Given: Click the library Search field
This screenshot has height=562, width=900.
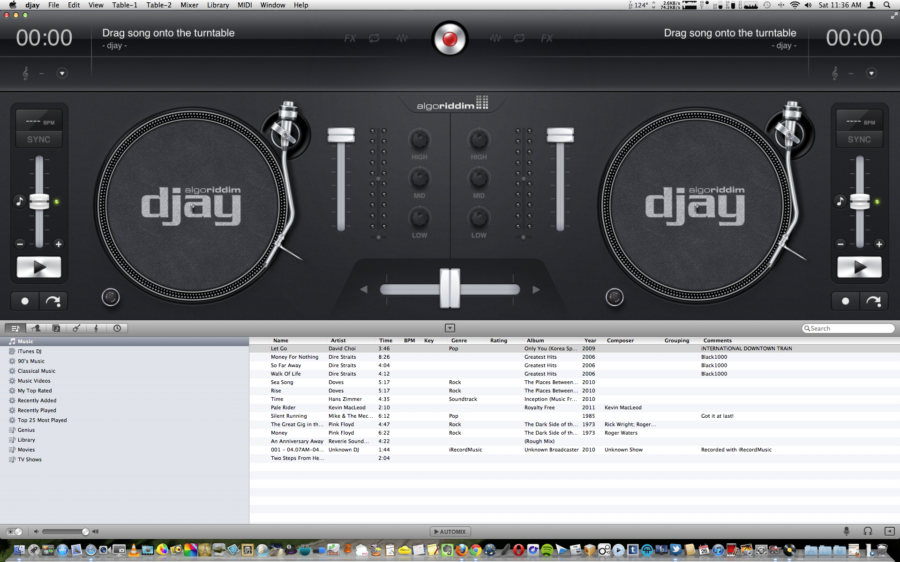Looking at the screenshot, I should tap(848, 328).
